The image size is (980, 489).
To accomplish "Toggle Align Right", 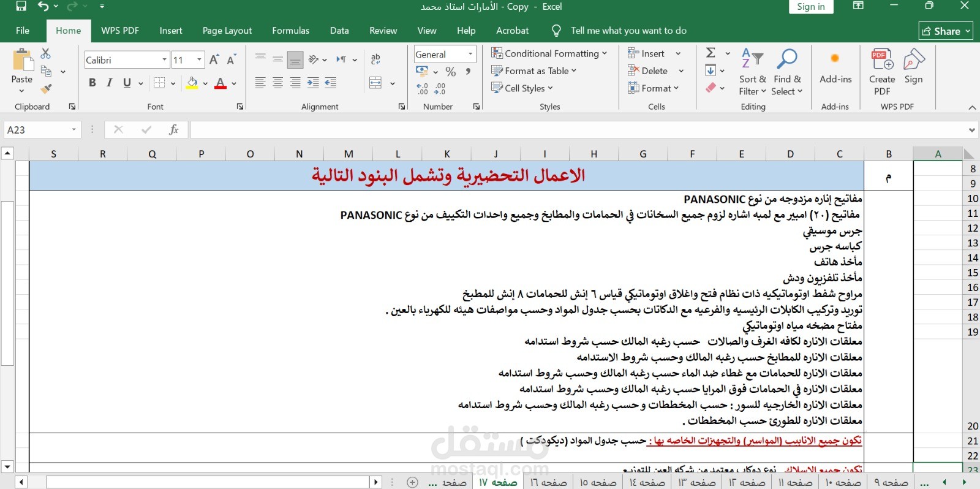I will tap(295, 83).
